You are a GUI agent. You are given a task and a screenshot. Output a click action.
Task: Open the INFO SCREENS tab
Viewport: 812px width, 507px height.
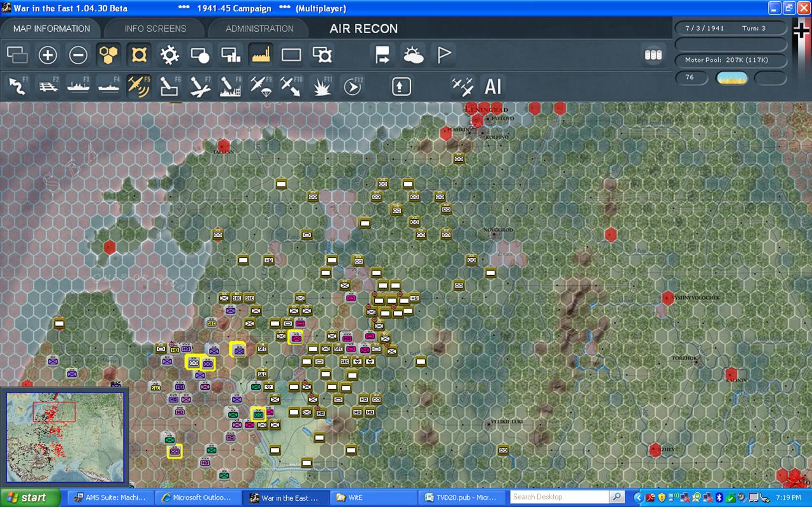156,29
